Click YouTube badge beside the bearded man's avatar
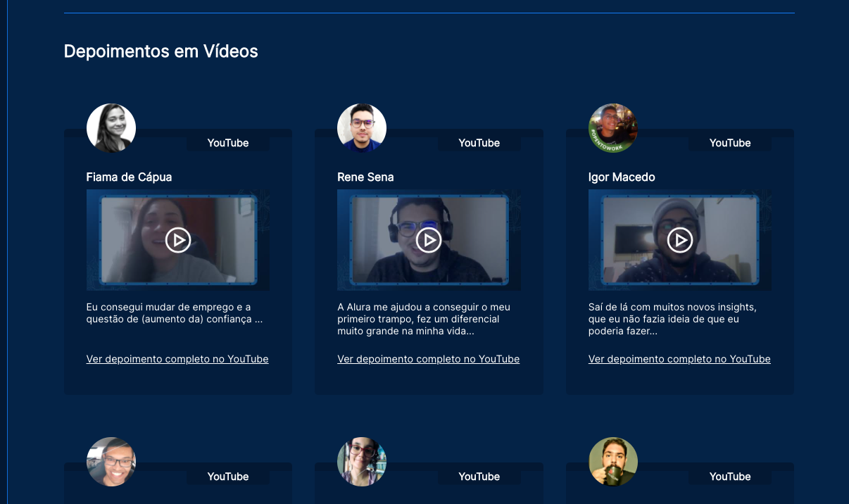Viewport: 849px width, 504px height. point(730,477)
